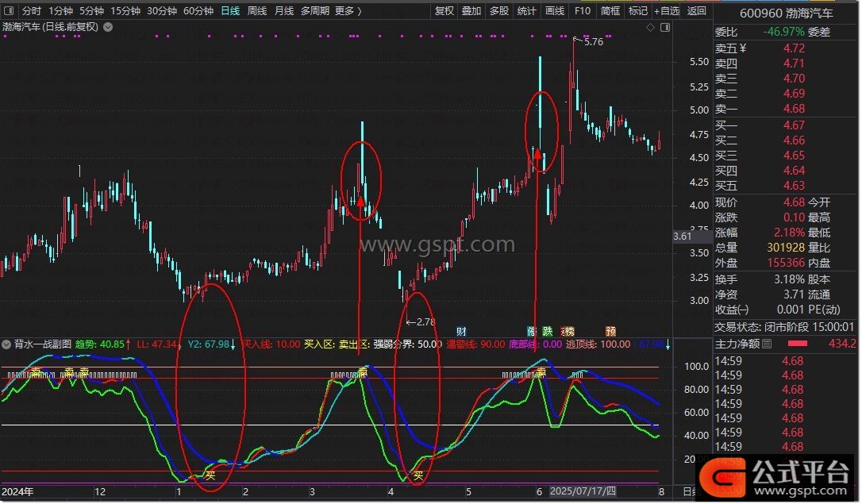Select the 30分钟 period
Screen dimensions: 862x504
[x=162, y=10]
